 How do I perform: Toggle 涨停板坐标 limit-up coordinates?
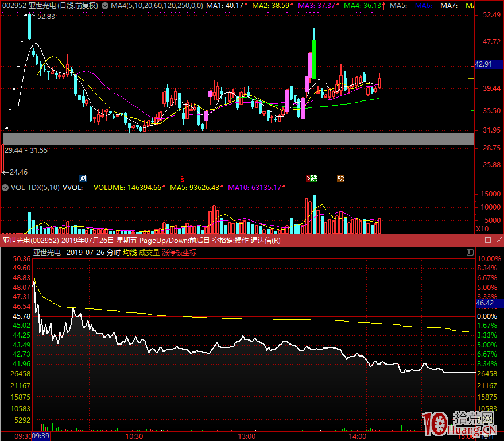[x=179, y=252]
